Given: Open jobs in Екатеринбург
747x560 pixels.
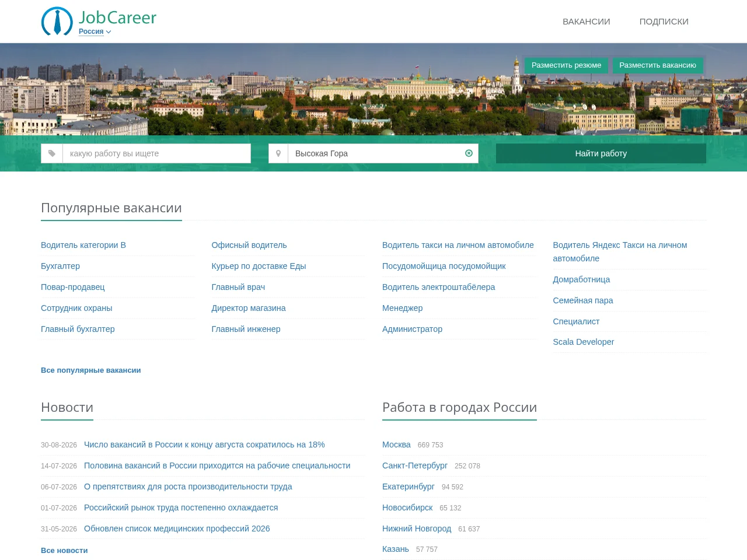Looking at the screenshot, I should click(x=409, y=487).
